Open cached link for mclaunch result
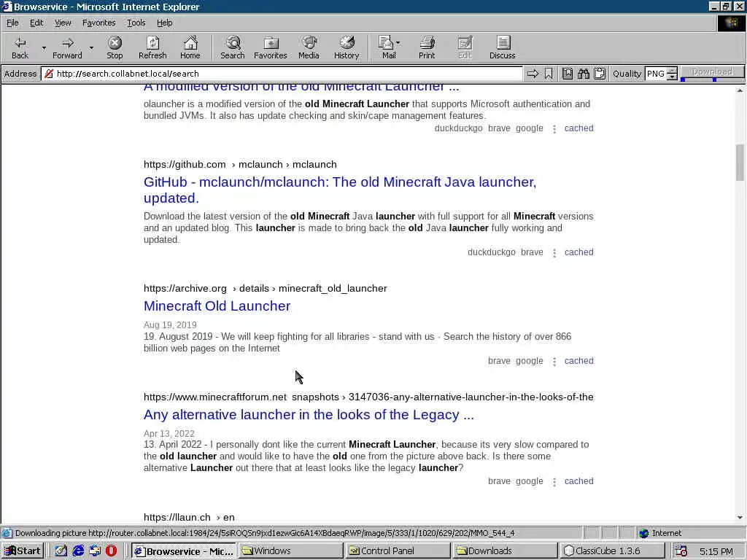Image resolution: width=747 pixels, height=560 pixels. click(x=578, y=252)
